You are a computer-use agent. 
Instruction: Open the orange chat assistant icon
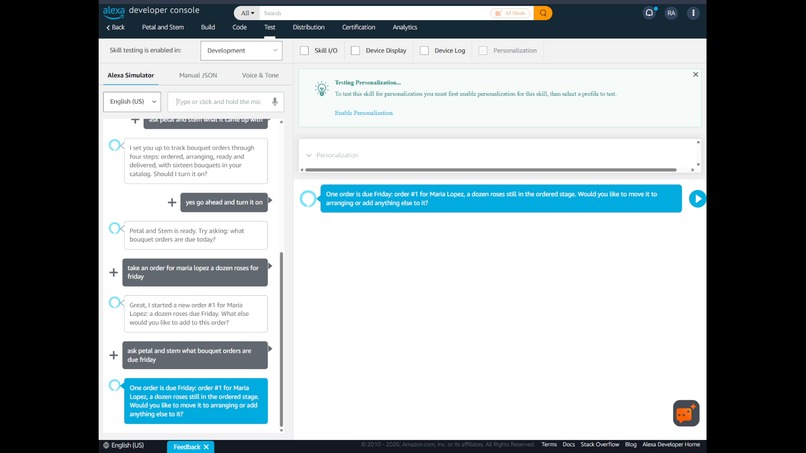pos(686,413)
